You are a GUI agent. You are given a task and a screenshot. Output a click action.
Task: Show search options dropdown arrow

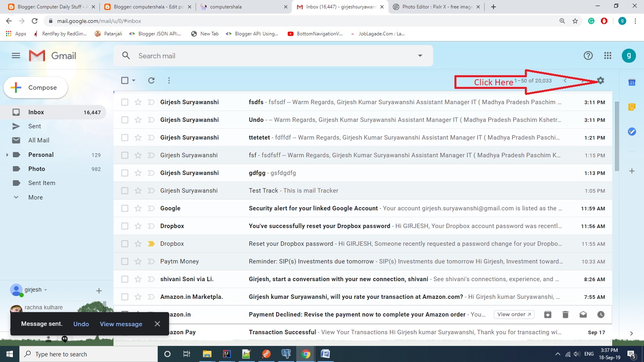click(420, 56)
